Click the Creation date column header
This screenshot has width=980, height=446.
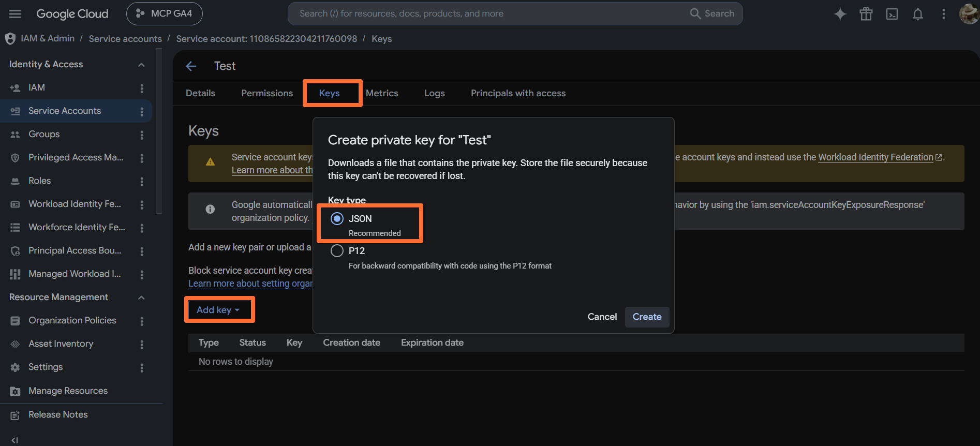pyautogui.click(x=351, y=343)
